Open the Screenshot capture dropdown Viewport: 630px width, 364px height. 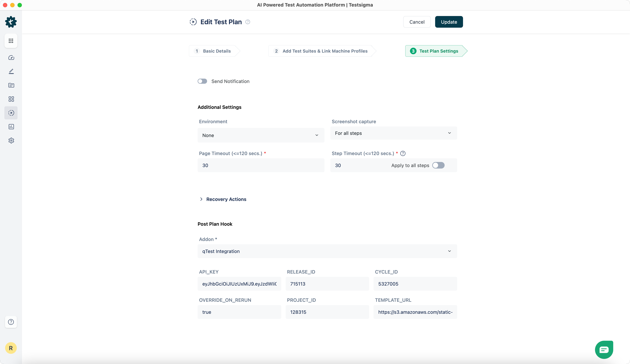(x=393, y=133)
